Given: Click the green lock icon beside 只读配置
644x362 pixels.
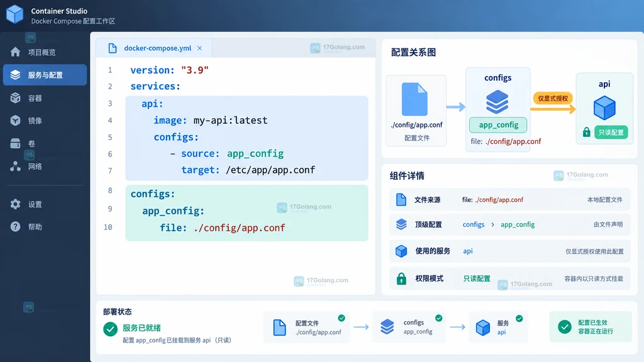Looking at the screenshot, I should tap(587, 132).
